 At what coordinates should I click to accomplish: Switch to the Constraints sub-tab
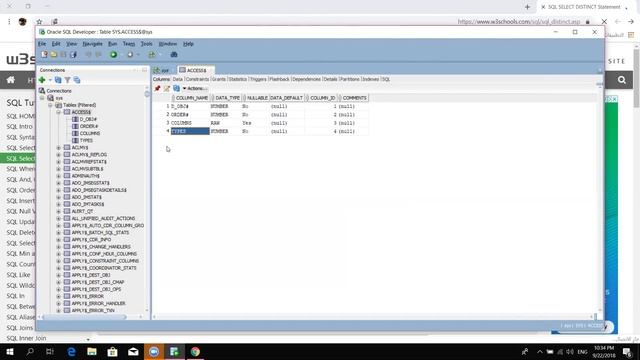[197, 79]
